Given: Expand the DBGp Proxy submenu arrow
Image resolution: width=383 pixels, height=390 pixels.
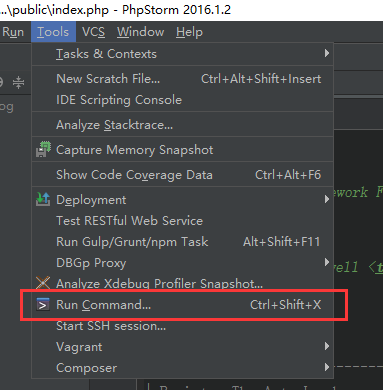Looking at the screenshot, I should click(x=327, y=262).
